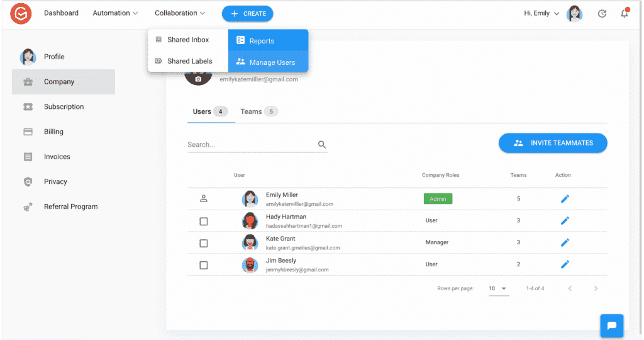
Task: Tick the checkbox for Jim Beesly
Action: [203, 265]
